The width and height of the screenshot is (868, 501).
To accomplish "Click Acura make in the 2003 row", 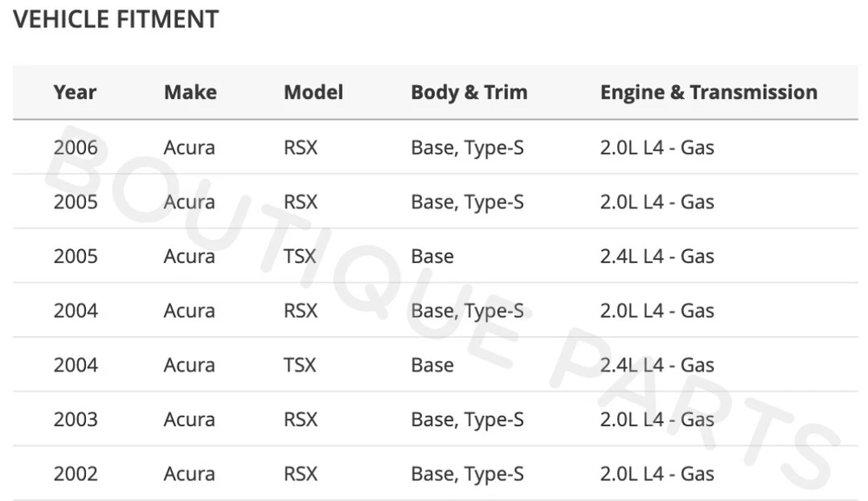I will point(189,420).
